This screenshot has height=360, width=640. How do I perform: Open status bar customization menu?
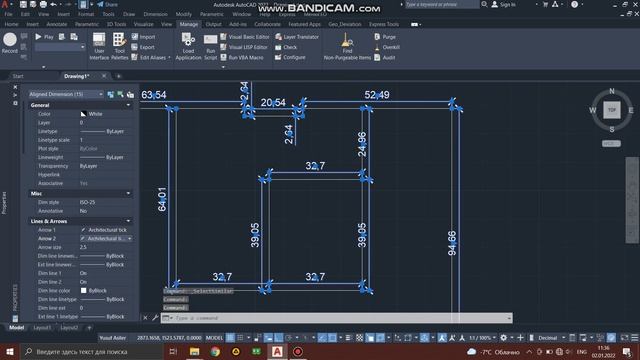635,338
